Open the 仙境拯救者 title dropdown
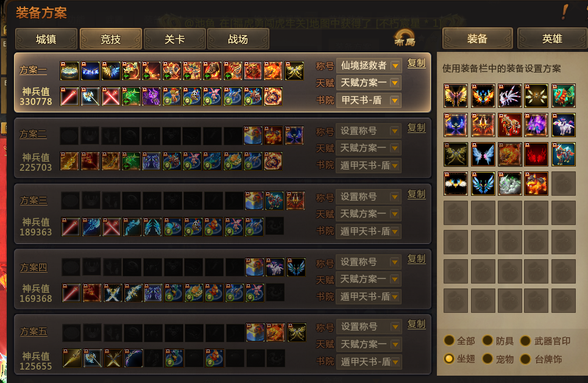 (x=369, y=66)
